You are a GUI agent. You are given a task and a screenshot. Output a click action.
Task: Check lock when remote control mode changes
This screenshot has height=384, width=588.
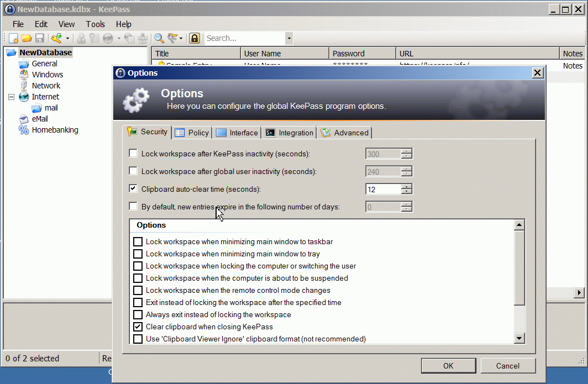coord(138,290)
